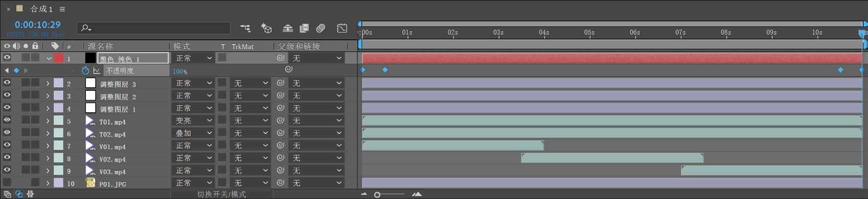Open the composition mini-flowchart icon

[x=246, y=28]
